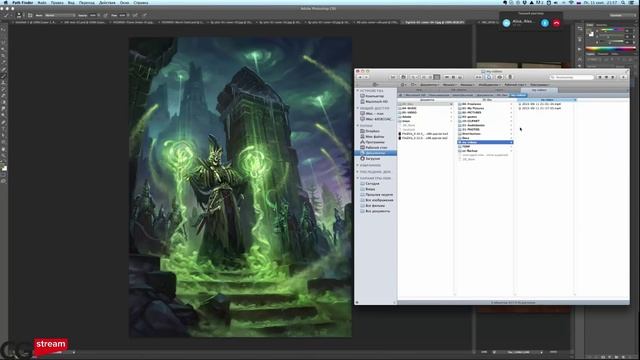Select the first mp4 file in the last column
The width and height of the screenshot is (640, 360).
(x=541, y=104)
